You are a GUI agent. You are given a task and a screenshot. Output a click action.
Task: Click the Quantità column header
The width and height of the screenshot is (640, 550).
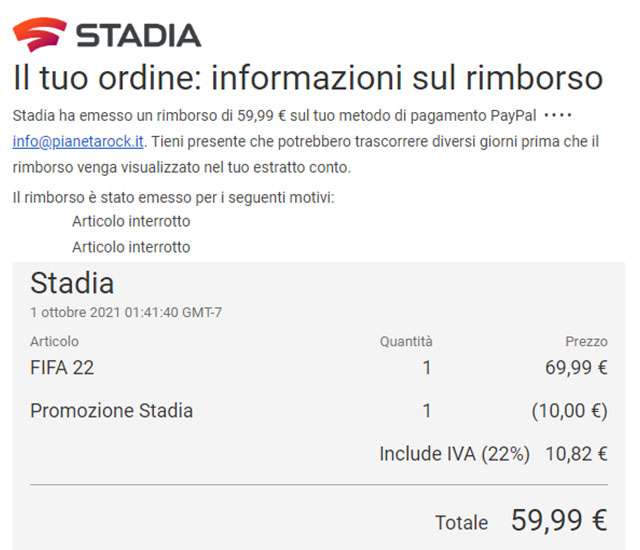[406, 342]
